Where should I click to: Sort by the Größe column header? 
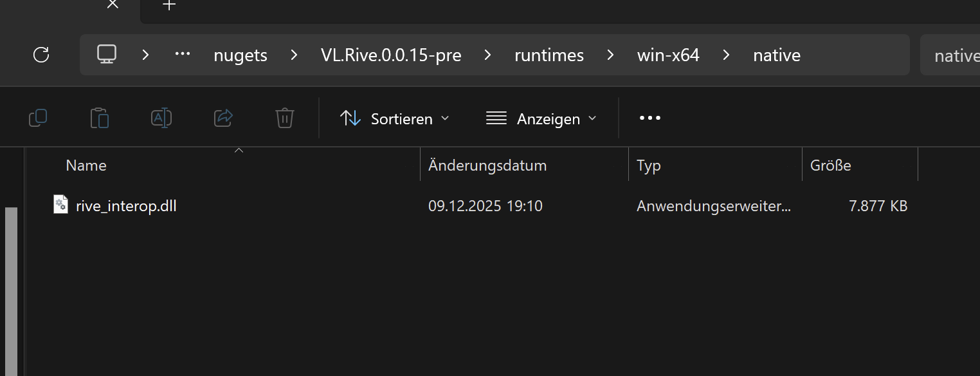(830, 165)
